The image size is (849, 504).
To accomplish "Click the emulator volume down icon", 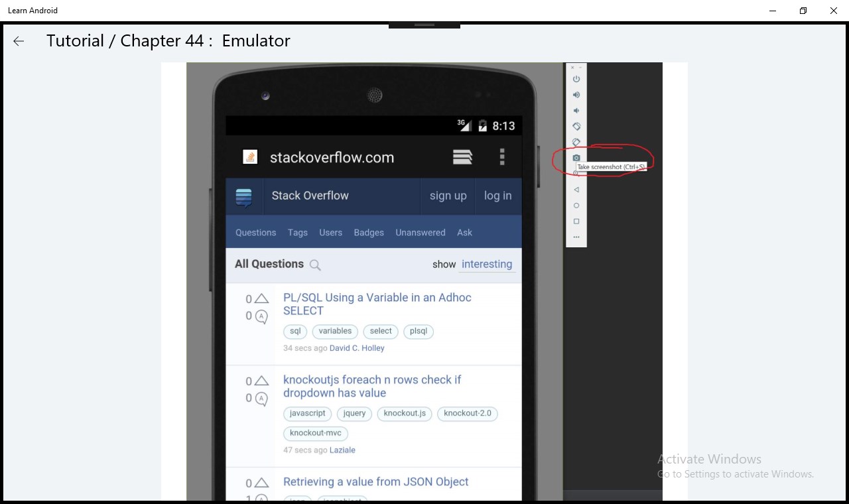I will click(x=576, y=111).
